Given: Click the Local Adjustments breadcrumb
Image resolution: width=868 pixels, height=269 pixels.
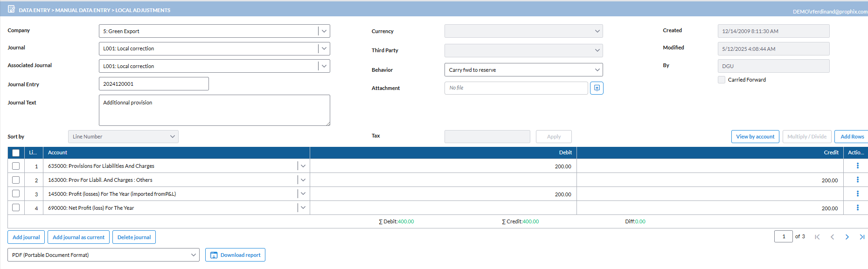Looking at the screenshot, I should click(143, 10).
